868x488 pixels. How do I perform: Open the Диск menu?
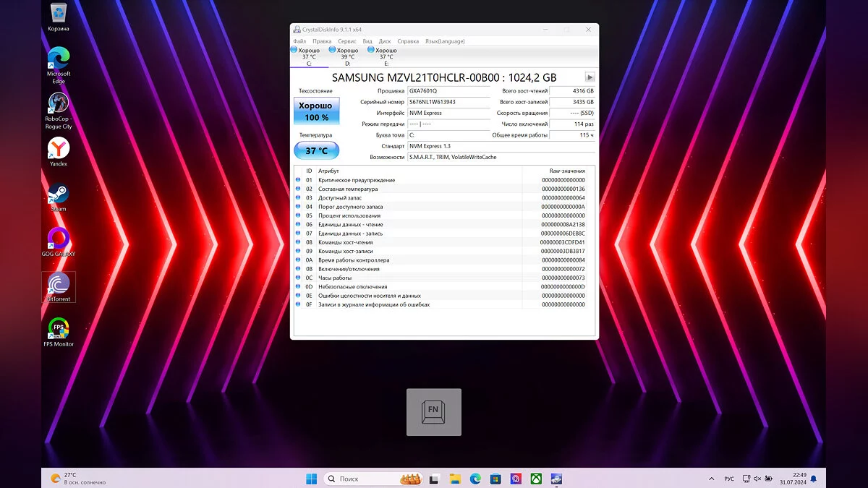point(385,41)
